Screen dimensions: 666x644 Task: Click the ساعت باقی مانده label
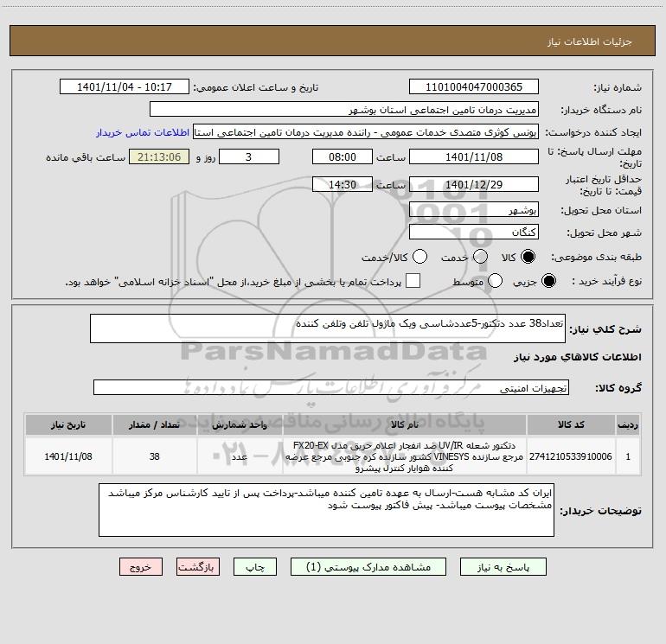(x=86, y=157)
